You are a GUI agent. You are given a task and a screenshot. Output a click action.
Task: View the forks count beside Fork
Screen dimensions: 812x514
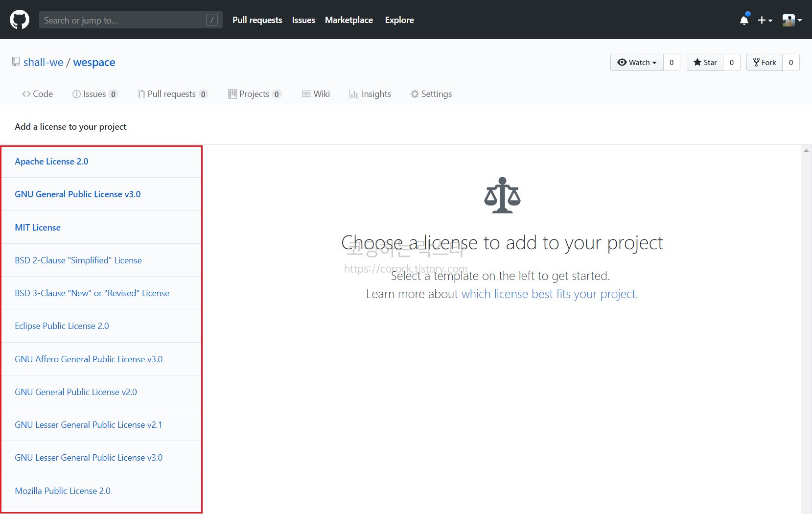click(x=791, y=62)
